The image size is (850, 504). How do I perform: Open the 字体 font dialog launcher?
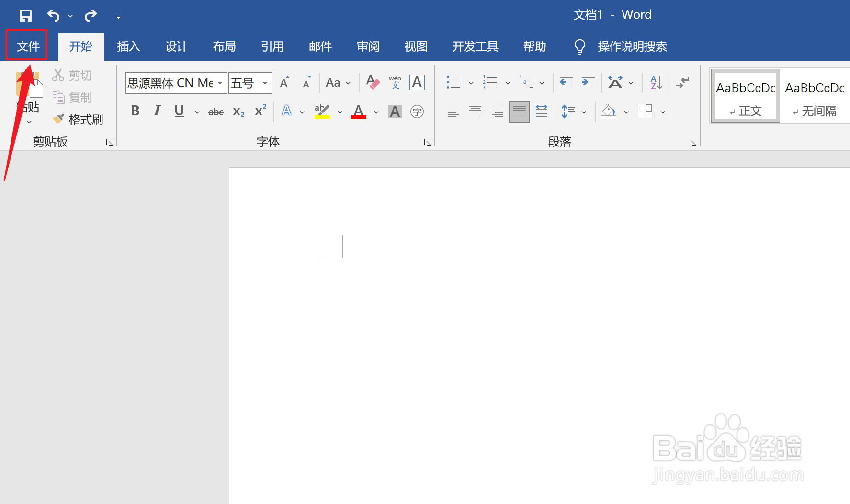(x=428, y=142)
